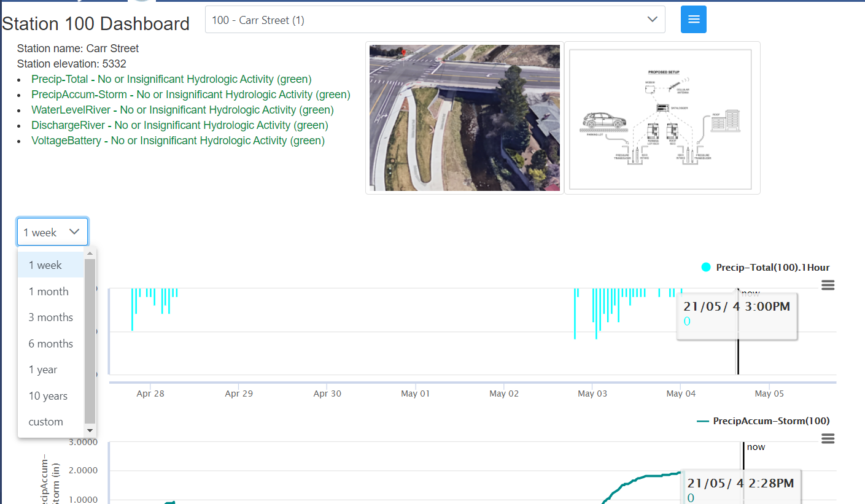This screenshot has height=504, width=865.
Task: Click 'Station 100 Dashboard' heading
Action: click(x=96, y=24)
